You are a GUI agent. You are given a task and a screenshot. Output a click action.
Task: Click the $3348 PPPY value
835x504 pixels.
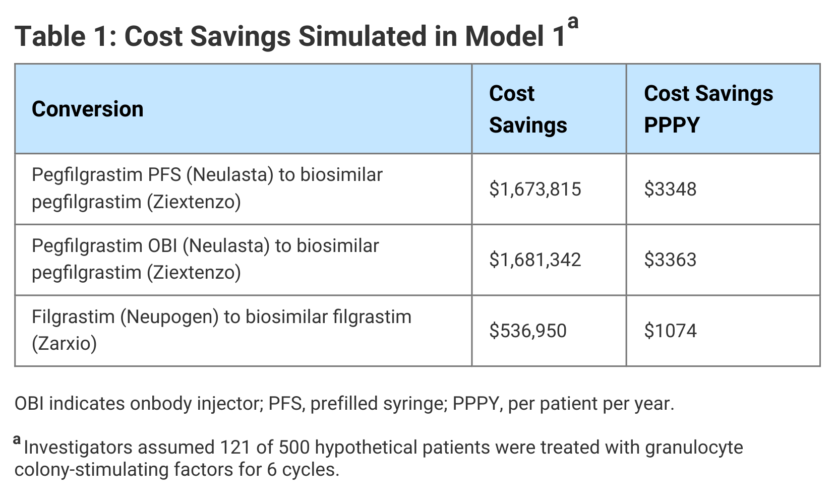(x=670, y=189)
